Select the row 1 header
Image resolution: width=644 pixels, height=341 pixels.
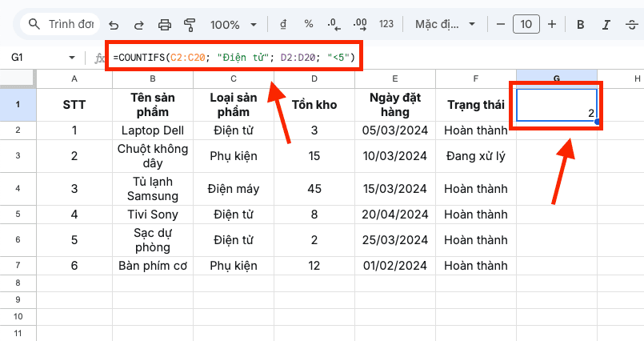18,105
